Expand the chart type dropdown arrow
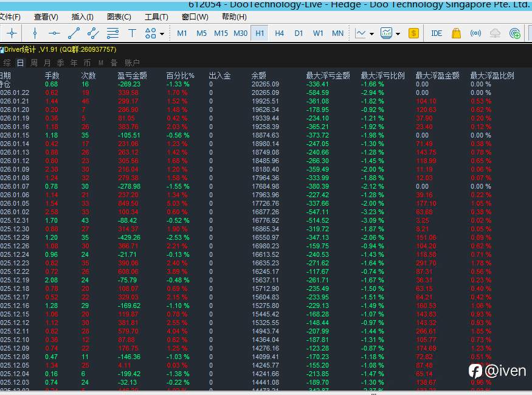The height and width of the screenshot is (395, 532). [x=371, y=33]
